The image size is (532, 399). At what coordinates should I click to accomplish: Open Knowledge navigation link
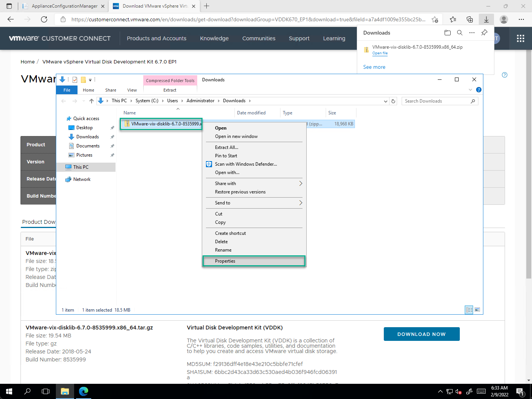click(214, 38)
